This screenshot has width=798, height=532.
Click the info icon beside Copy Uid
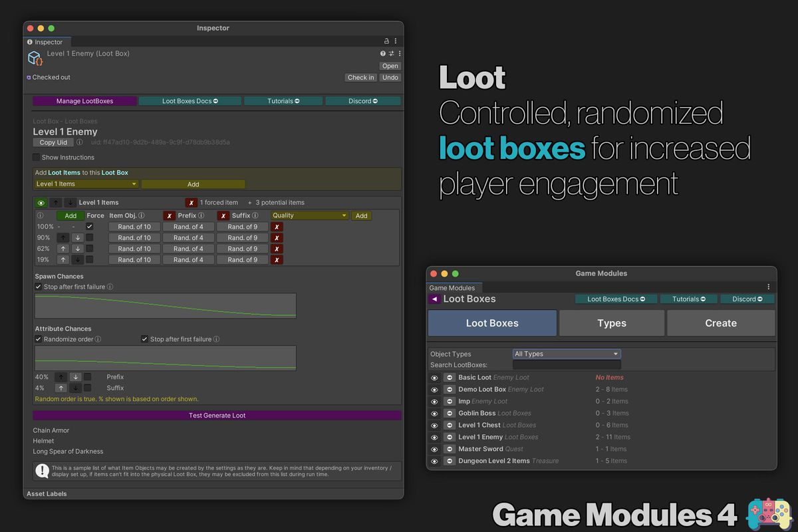[80, 142]
